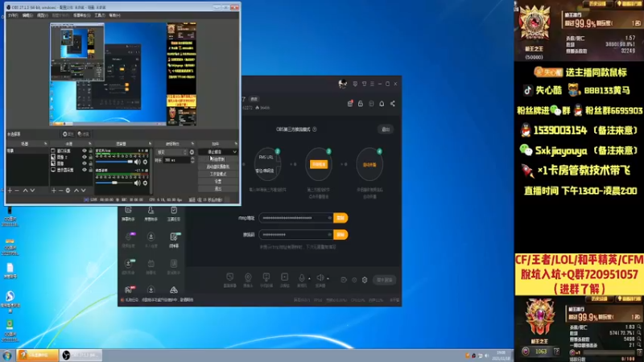The width and height of the screenshot is (644, 362).
Task: Expand microphone options arrow in toolbar
Action: point(309,278)
